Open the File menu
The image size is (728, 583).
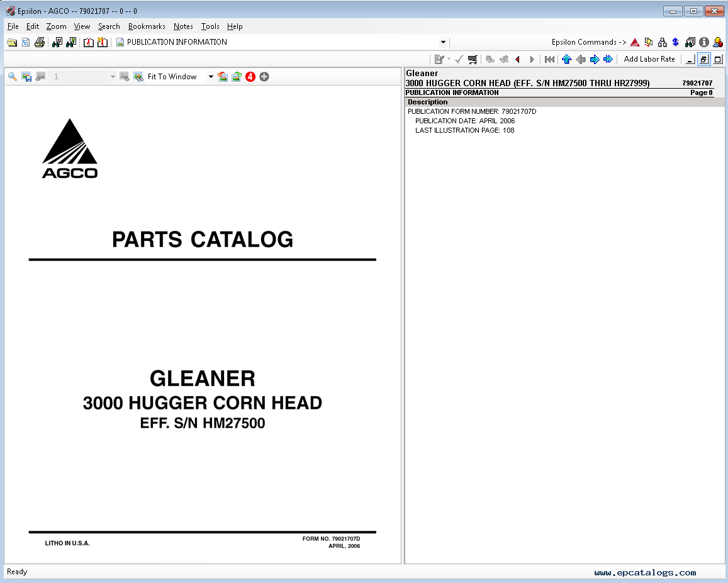point(13,26)
